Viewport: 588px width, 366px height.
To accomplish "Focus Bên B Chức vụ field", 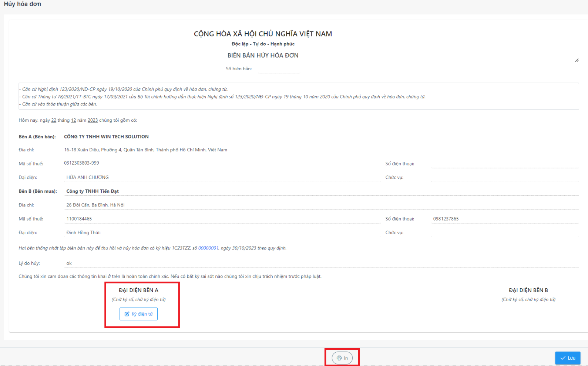I will click(x=505, y=232).
